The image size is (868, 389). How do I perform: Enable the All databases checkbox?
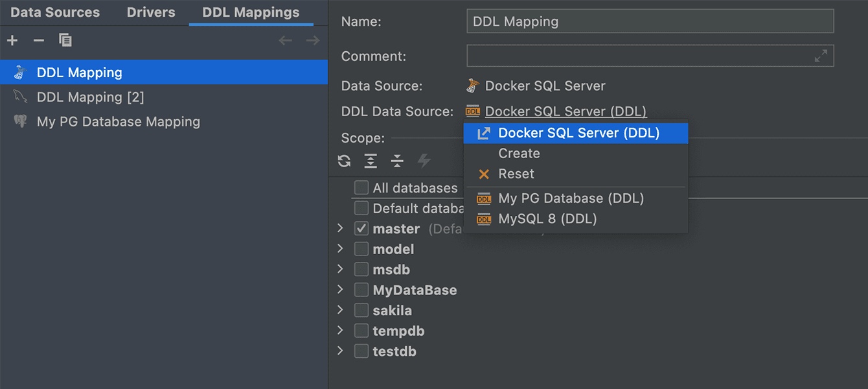click(x=361, y=188)
